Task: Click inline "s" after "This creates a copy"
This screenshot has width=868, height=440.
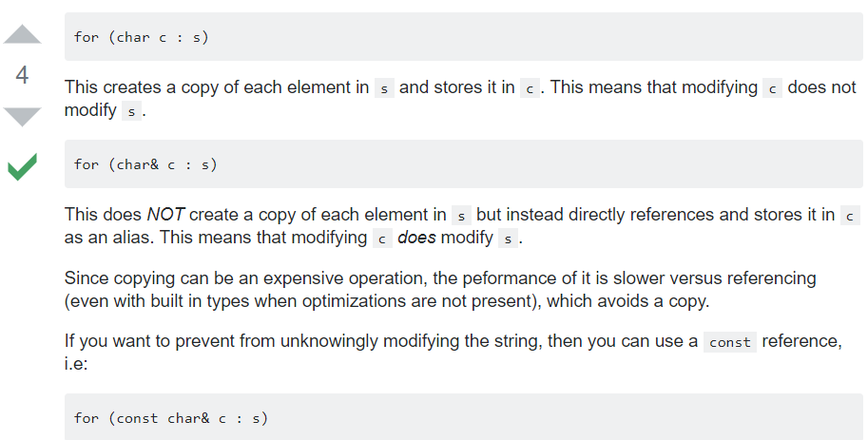Action: (384, 88)
